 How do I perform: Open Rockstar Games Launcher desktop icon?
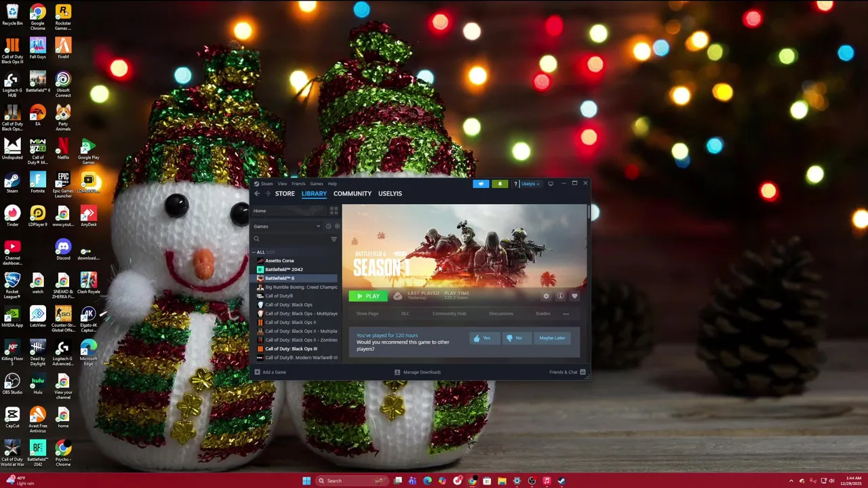tap(63, 17)
